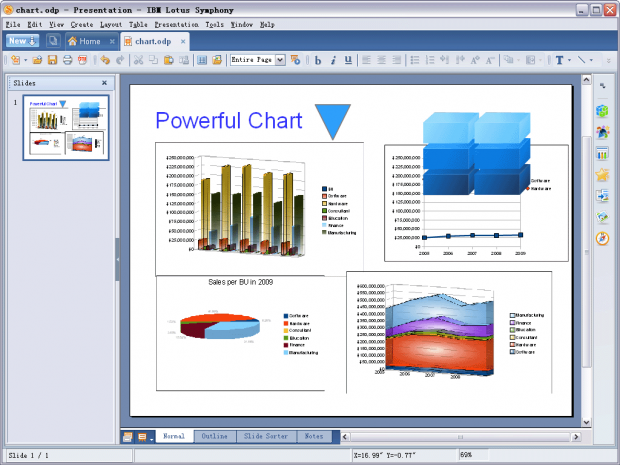Open the line tool dropdown arrow
This screenshot has width=620, height=465.
click(592, 60)
